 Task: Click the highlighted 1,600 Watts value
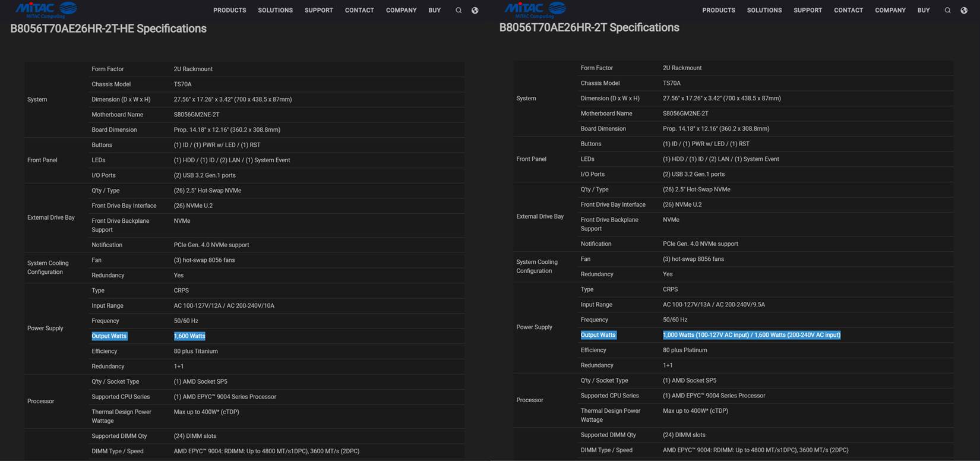189,336
